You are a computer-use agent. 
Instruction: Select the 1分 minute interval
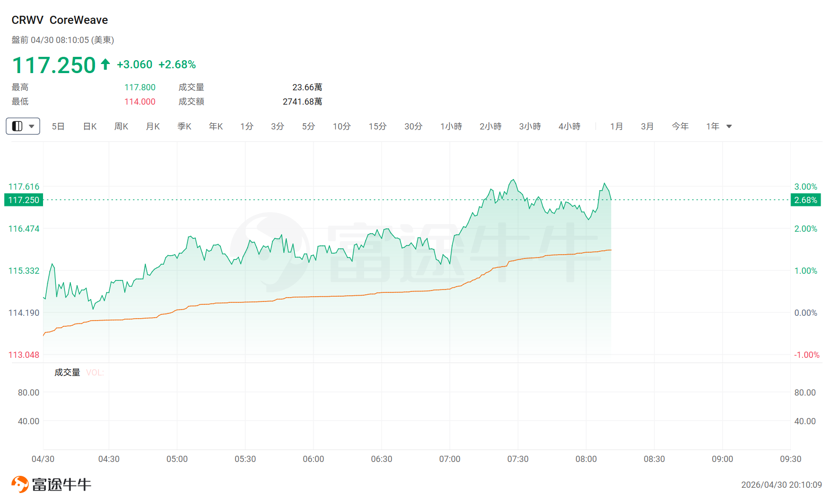pos(247,126)
